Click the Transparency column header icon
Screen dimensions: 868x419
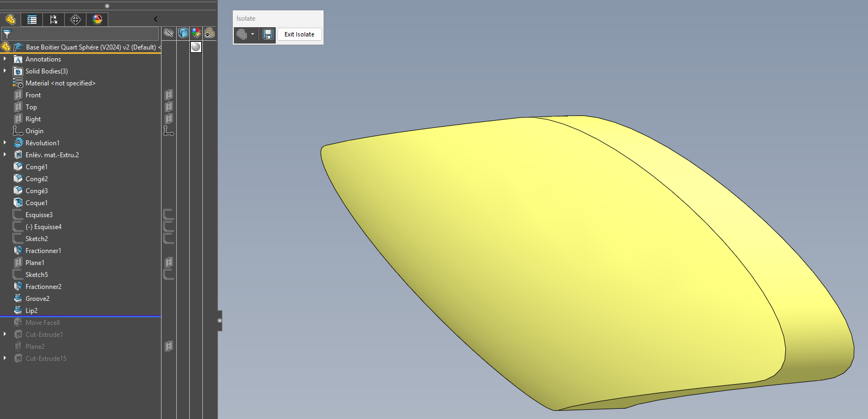coord(209,33)
